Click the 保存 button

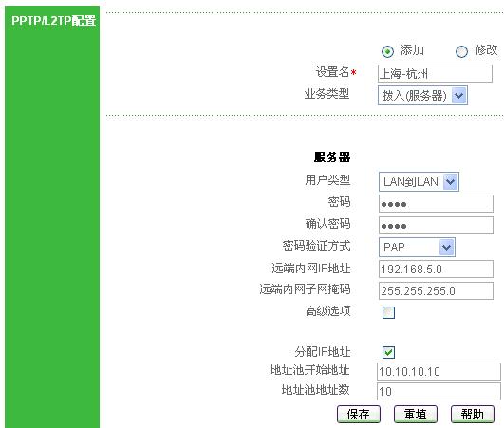pos(359,414)
